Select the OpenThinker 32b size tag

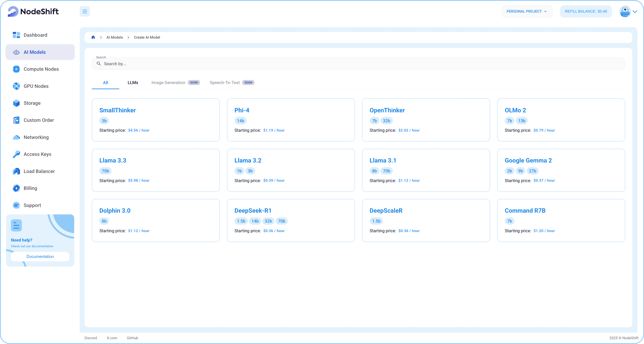pyautogui.click(x=386, y=121)
